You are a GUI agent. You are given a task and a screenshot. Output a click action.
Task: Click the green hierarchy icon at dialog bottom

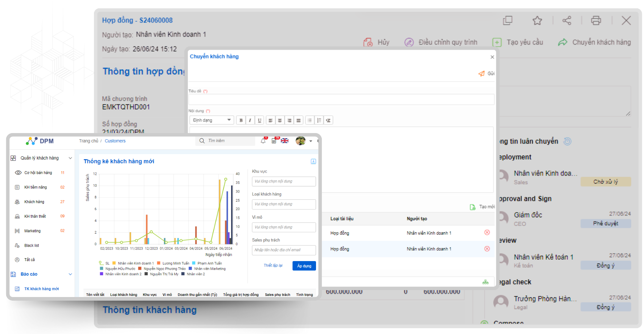(485, 282)
